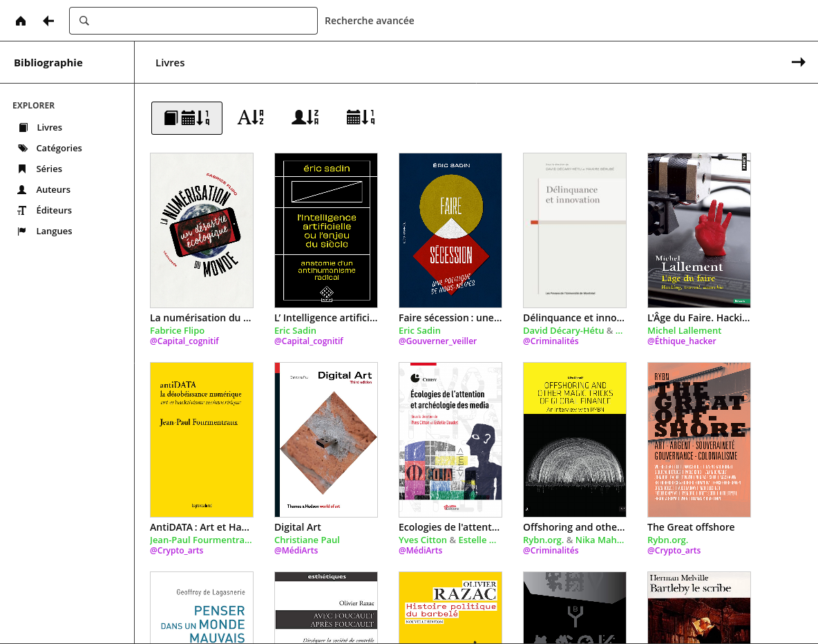The image size is (818, 644).
Task: Open Délinquance et innovation cover
Action: tap(575, 230)
